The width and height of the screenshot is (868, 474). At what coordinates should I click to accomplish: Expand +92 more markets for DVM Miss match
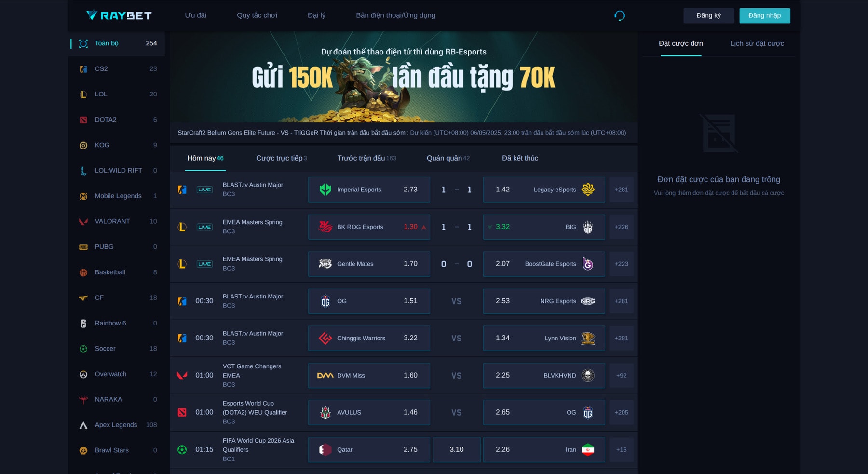[621, 375]
